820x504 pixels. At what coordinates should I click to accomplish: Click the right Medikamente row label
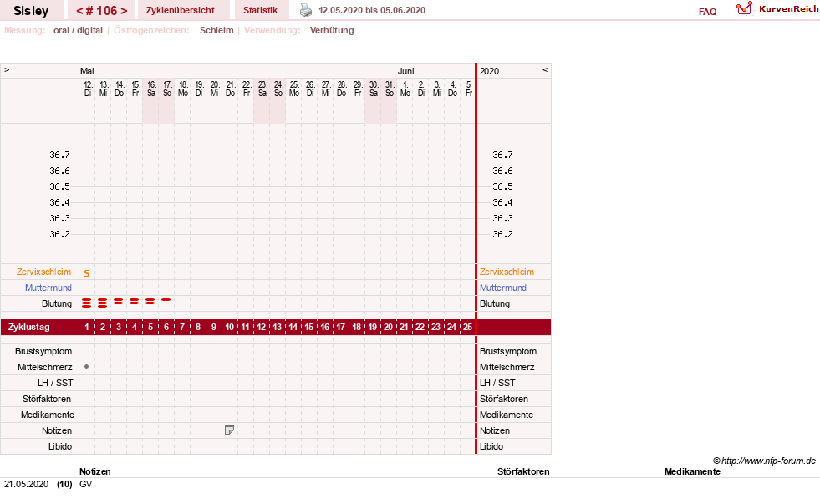click(507, 415)
